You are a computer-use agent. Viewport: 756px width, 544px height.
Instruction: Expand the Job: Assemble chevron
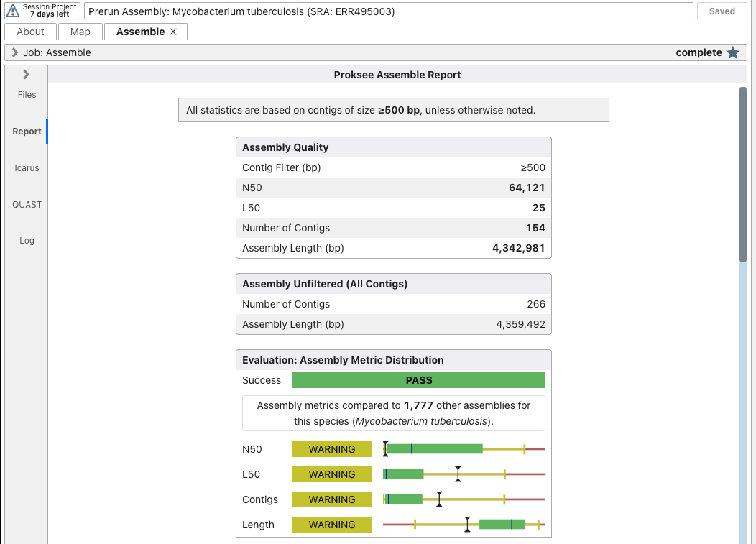coord(15,52)
